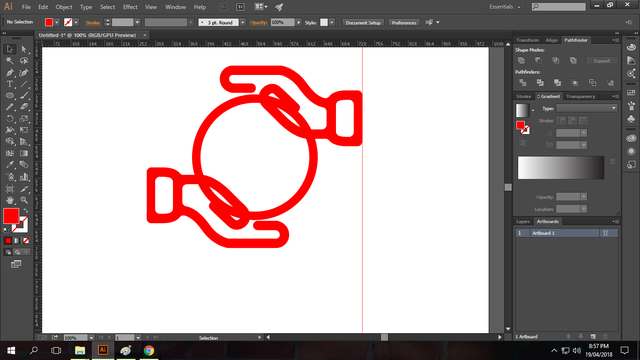Open the gradient Type dropdown
The image size is (640, 360).
586,108
